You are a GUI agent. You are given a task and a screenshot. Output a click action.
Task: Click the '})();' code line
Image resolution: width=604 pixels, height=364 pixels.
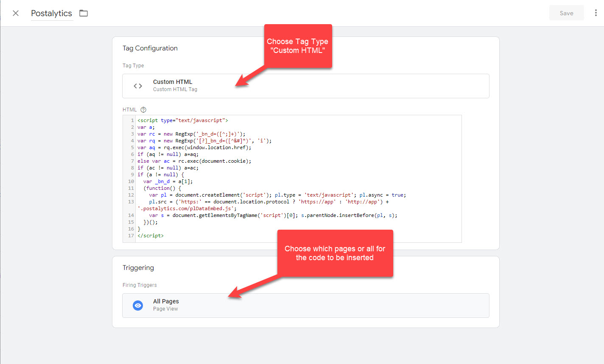(x=151, y=222)
